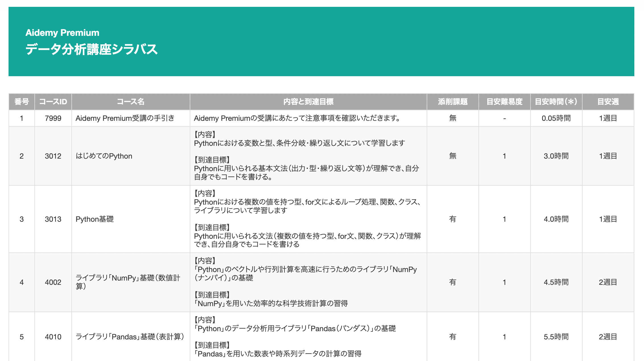The image size is (644, 361).
Task: Click course name Python基礎
Action: coord(95,219)
